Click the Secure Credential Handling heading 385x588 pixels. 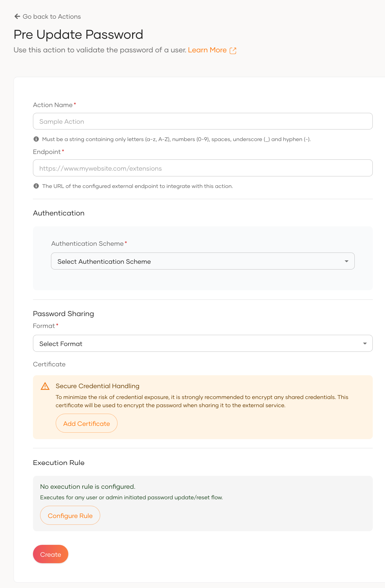[x=98, y=386]
